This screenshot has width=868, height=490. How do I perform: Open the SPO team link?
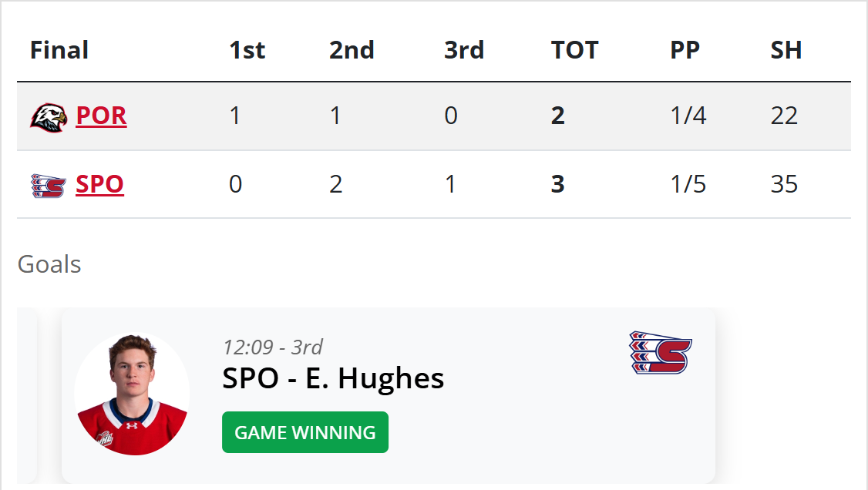pyautogui.click(x=99, y=185)
